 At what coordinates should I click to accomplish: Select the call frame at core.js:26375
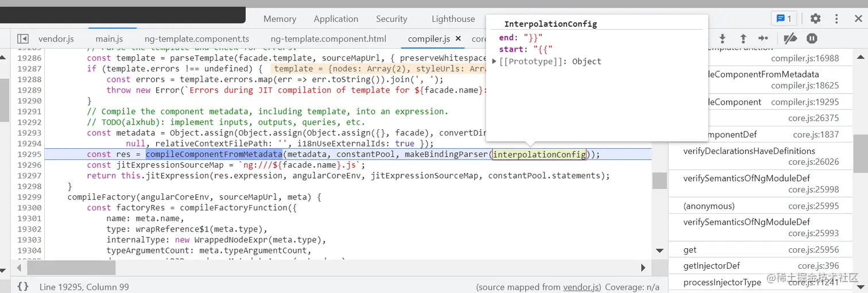click(x=761, y=118)
